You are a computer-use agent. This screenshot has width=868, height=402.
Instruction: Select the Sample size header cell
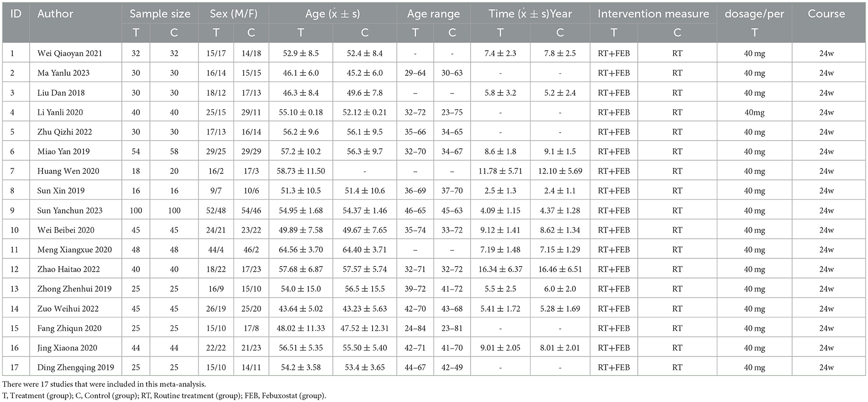(x=160, y=14)
